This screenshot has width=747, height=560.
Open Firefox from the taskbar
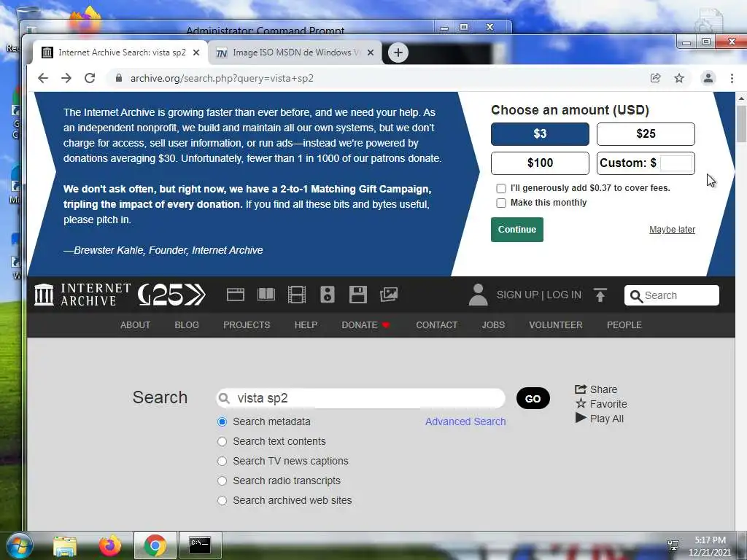pos(110,545)
